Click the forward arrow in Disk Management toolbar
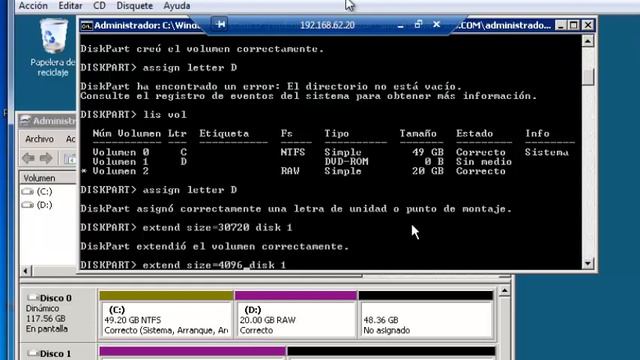The width and height of the screenshot is (640, 360). coord(46,158)
